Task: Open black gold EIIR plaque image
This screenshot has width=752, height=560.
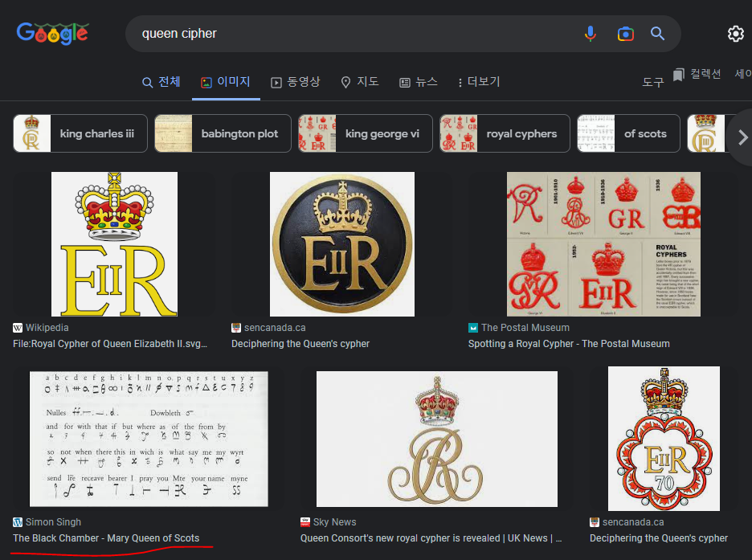Action: [x=342, y=244]
